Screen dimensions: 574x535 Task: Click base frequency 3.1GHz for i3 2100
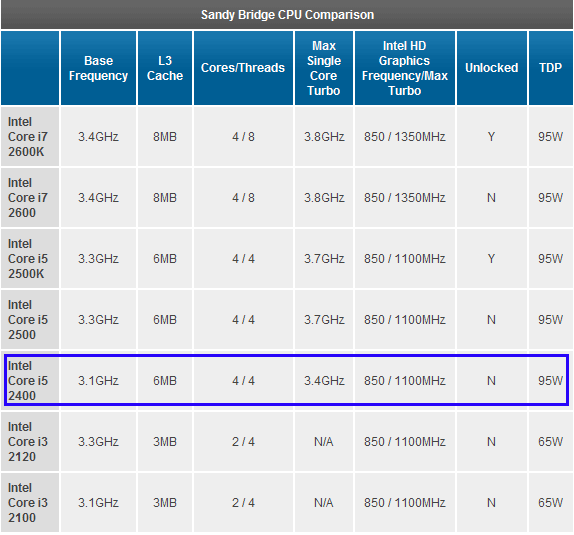click(x=98, y=503)
